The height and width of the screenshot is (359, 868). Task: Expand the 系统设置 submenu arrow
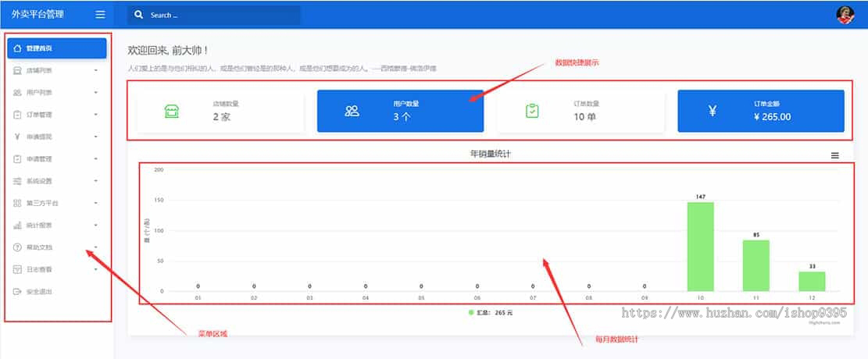[96, 181]
